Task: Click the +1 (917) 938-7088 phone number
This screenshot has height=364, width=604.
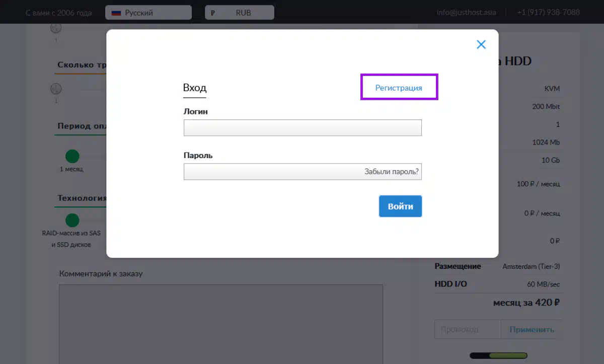Action: coord(548,12)
